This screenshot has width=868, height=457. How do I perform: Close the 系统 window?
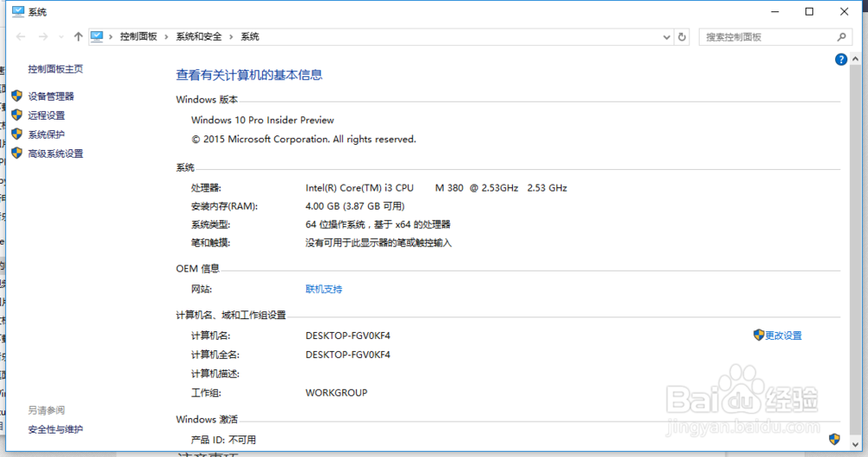(x=845, y=11)
